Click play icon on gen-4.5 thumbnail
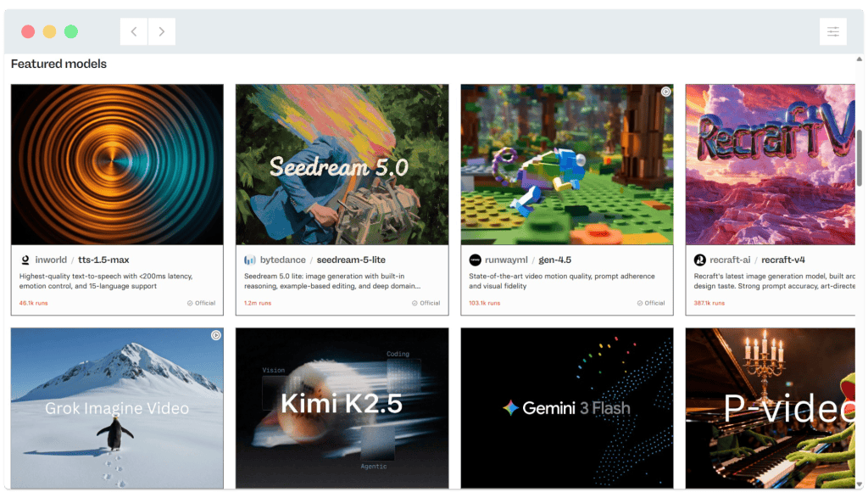 click(666, 92)
